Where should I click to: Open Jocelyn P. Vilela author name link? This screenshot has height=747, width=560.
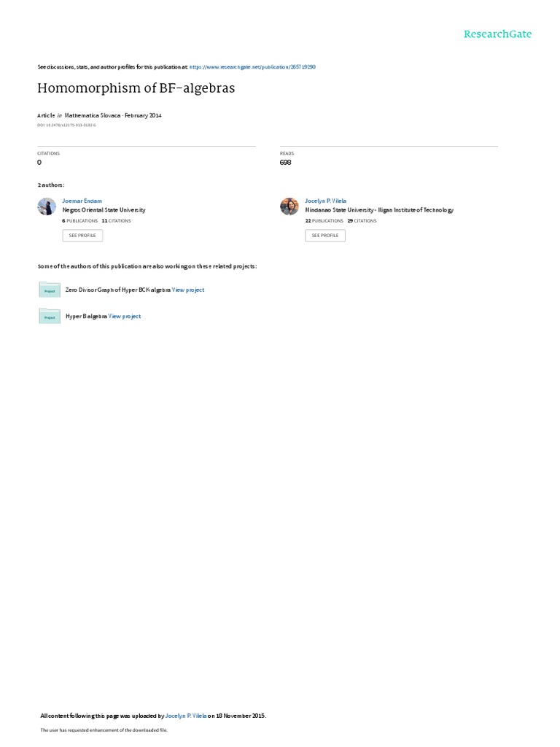coord(326,201)
